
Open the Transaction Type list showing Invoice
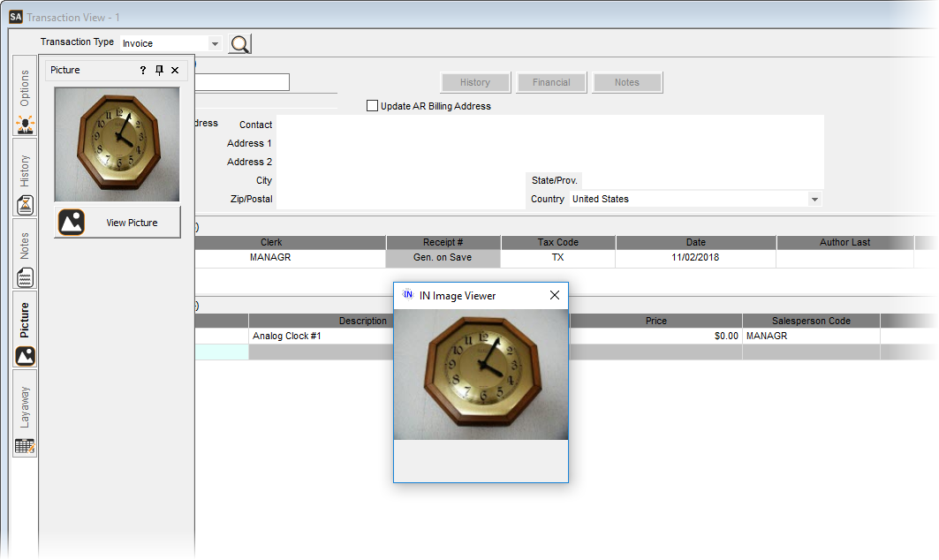215,42
